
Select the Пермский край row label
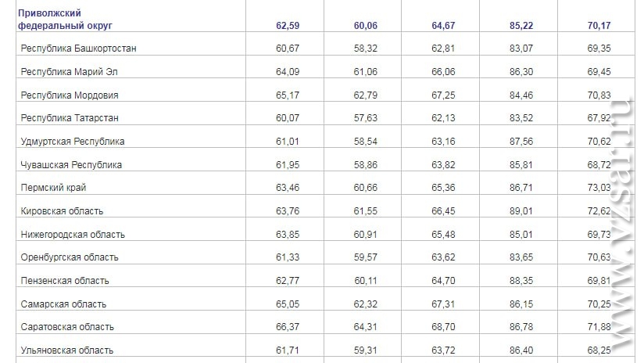54,189
